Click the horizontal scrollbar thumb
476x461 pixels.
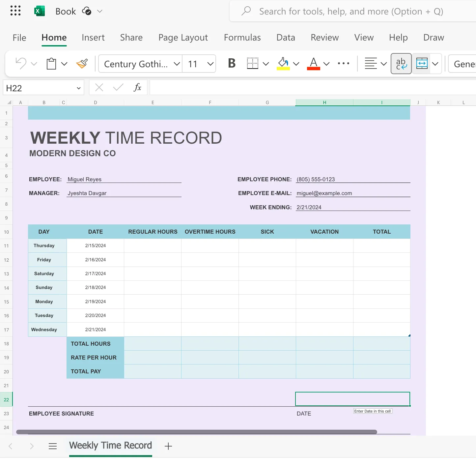pyautogui.click(x=197, y=432)
